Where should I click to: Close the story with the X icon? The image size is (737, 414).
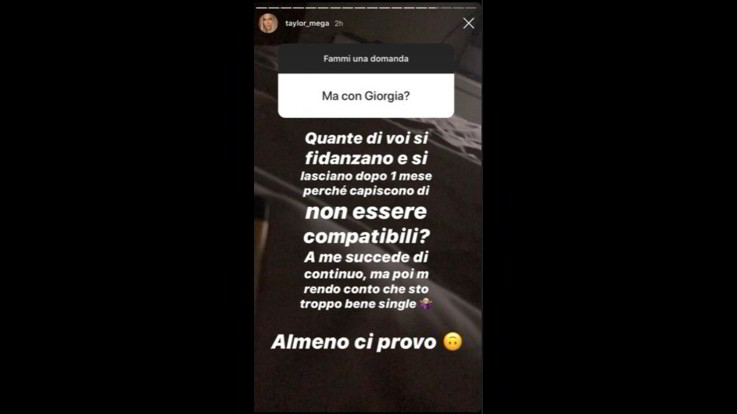(x=468, y=23)
